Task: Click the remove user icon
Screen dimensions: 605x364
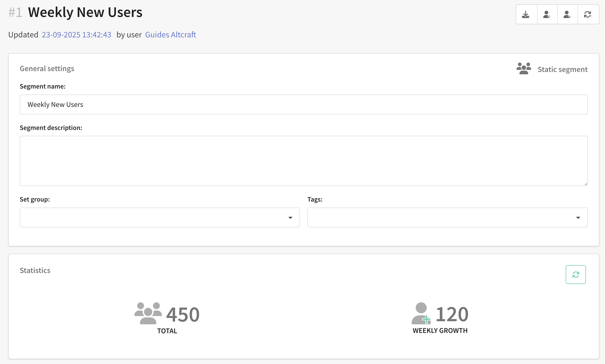Action: tap(567, 14)
